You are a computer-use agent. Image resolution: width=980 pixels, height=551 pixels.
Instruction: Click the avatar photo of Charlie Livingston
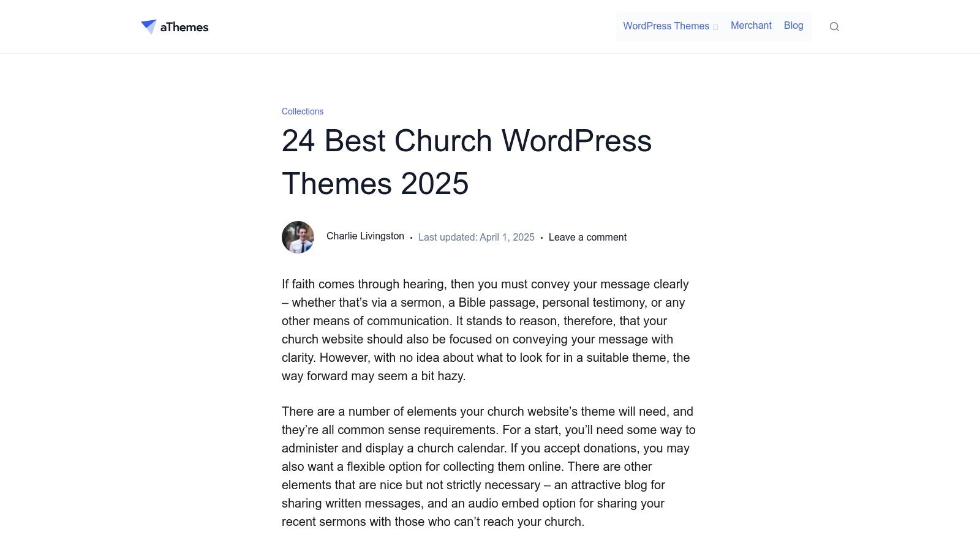tap(298, 237)
